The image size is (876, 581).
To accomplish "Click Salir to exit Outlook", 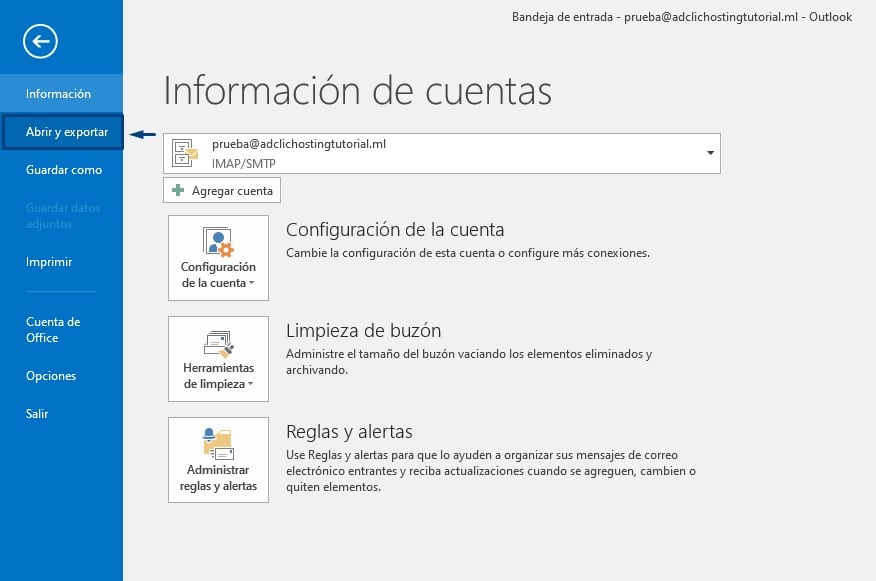I will (61, 414).
